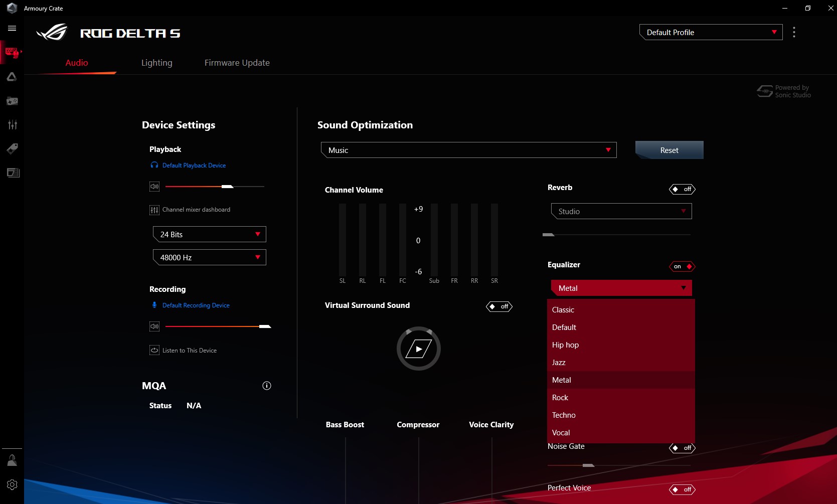
Task: Toggle the Equalizer switch off
Action: point(682,266)
